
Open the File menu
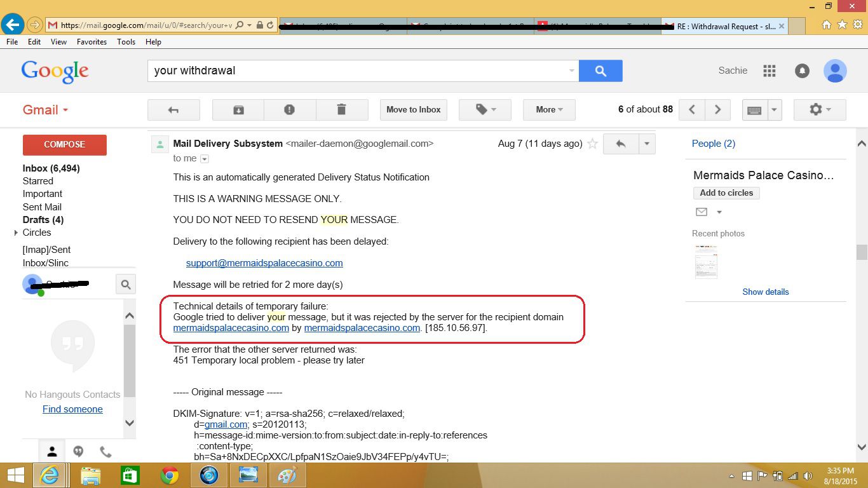point(12,41)
